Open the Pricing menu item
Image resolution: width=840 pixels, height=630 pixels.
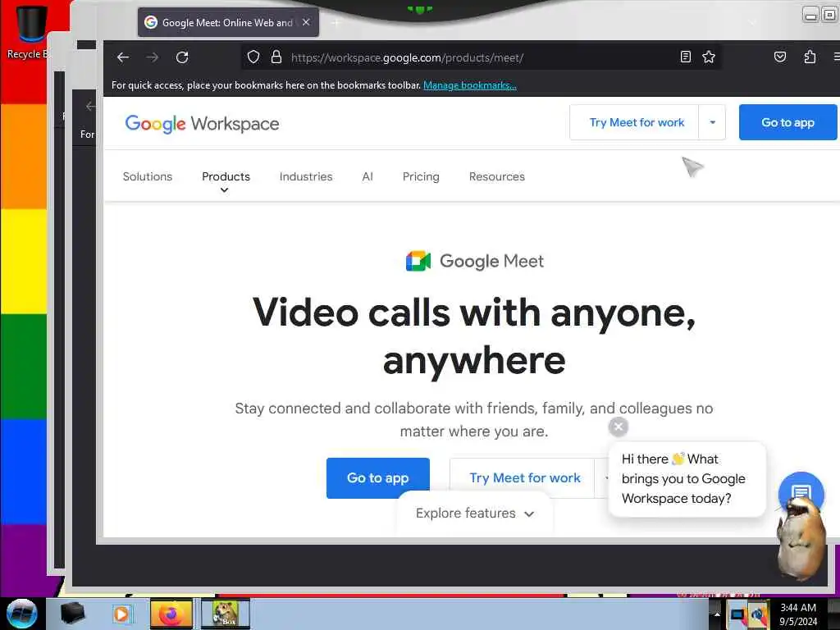pyautogui.click(x=421, y=177)
